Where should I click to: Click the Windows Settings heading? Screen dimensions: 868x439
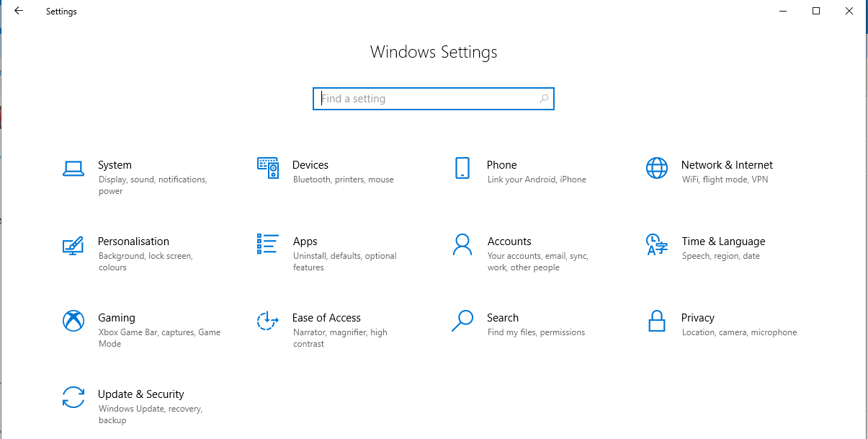[x=434, y=52]
